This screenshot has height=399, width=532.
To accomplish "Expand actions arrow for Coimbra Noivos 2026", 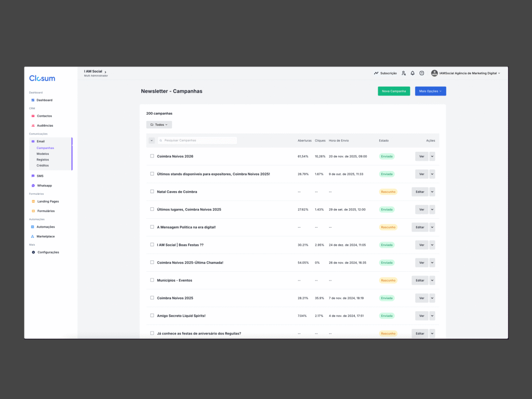I will [x=432, y=156].
